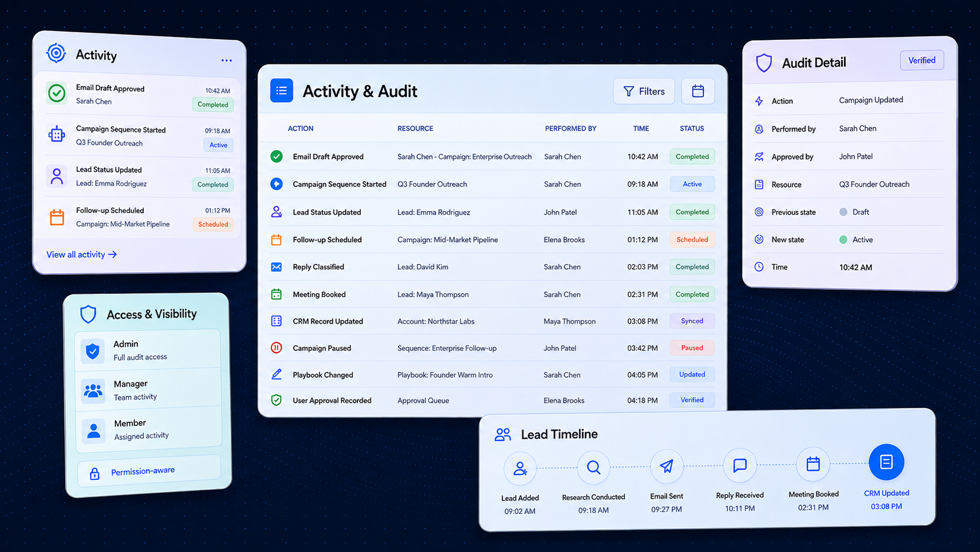Click robot icon beside Campaign Sequence Started in Activity panel
Screen dimensions: 980x552
point(57,134)
